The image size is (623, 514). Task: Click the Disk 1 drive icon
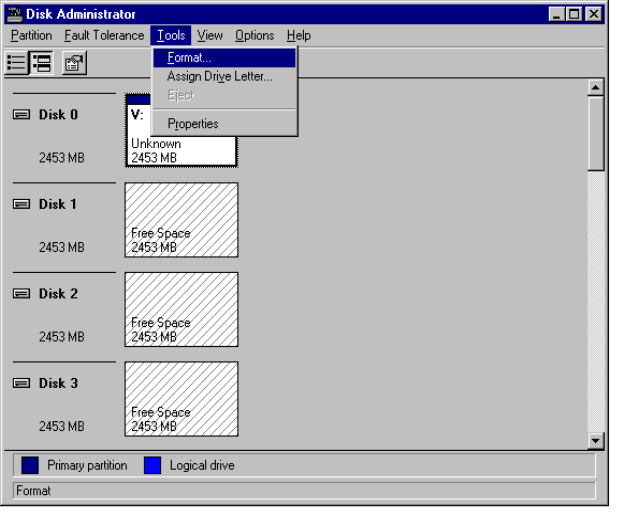click(21, 205)
